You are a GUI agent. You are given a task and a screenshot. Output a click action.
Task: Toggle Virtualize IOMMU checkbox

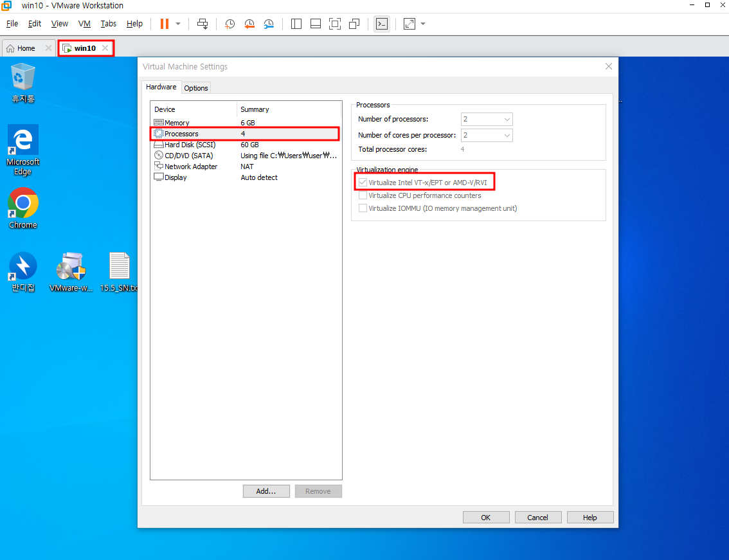coord(363,208)
